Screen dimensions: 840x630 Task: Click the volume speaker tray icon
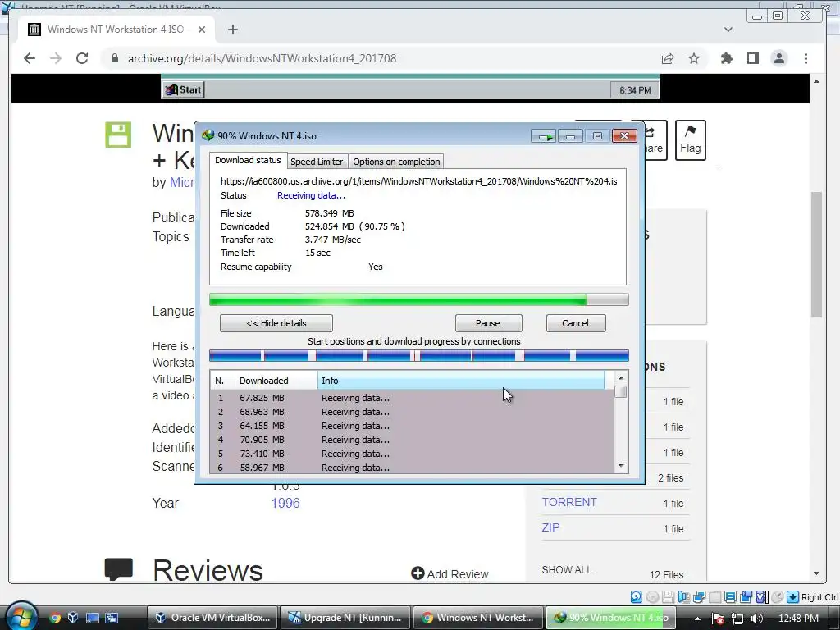(x=757, y=619)
